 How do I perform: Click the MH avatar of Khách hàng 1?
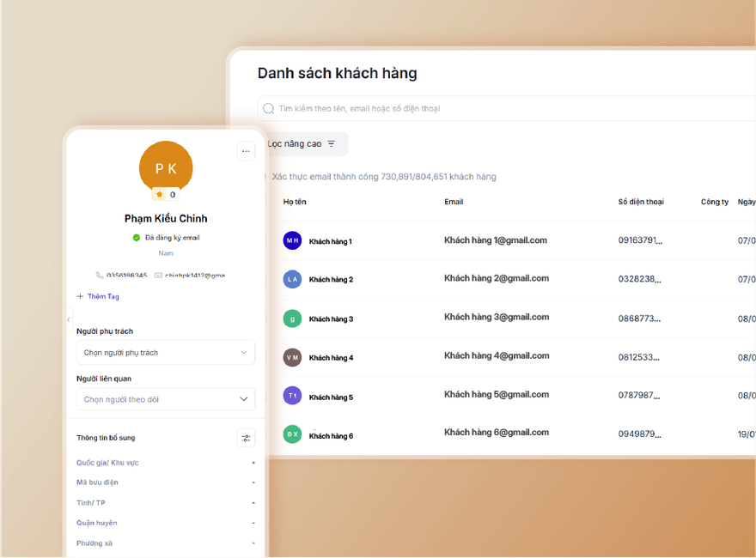point(292,240)
